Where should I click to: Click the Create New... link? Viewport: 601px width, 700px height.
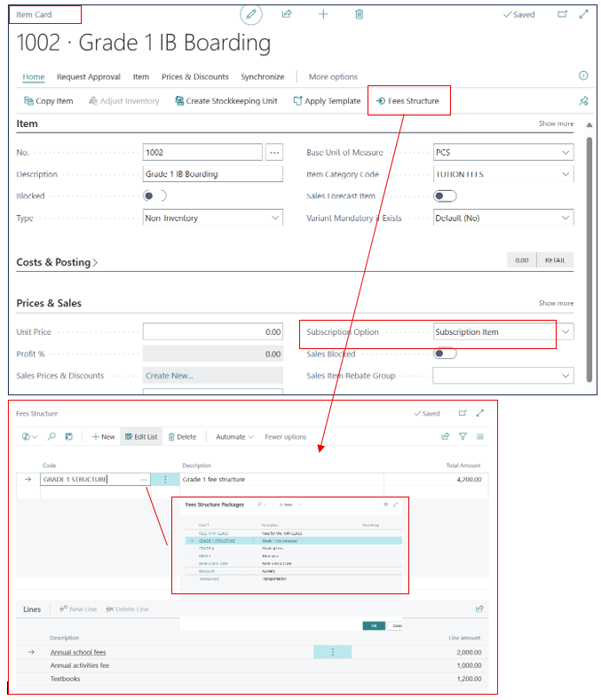[x=169, y=376]
